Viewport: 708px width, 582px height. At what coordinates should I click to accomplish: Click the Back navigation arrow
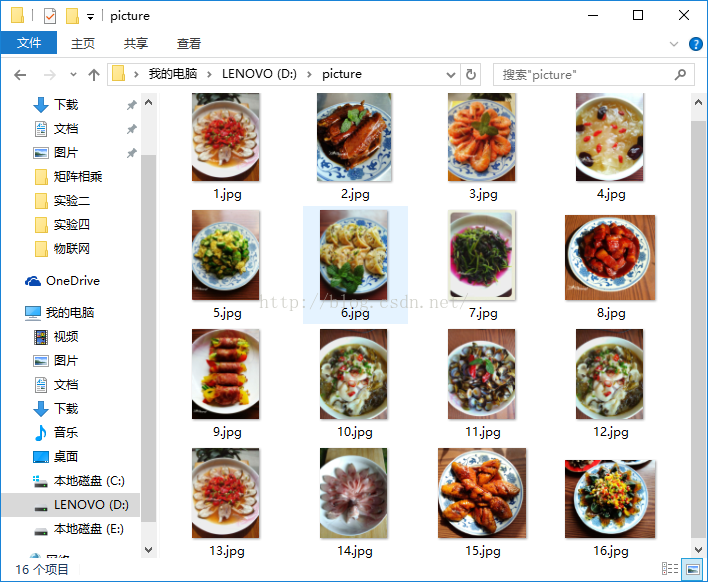(20, 74)
